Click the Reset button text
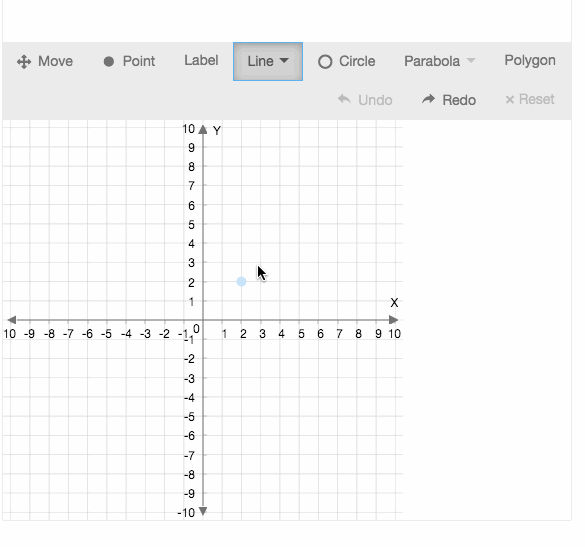This screenshot has width=585, height=547. pyautogui.click(x=536, y=100)
